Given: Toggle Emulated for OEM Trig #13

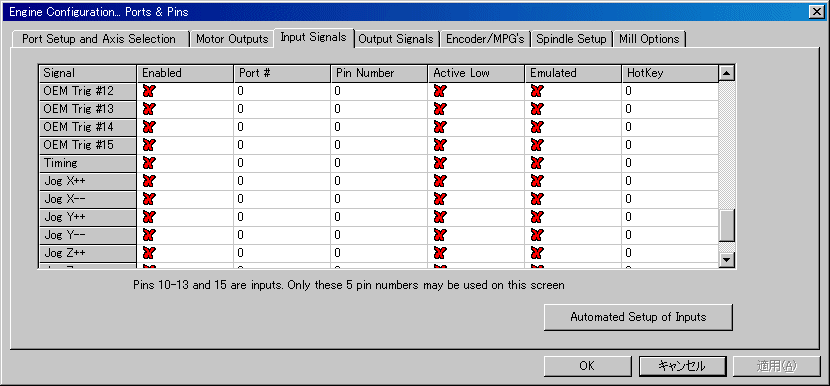Looking at the screenshot, I should tap(537, 109).
